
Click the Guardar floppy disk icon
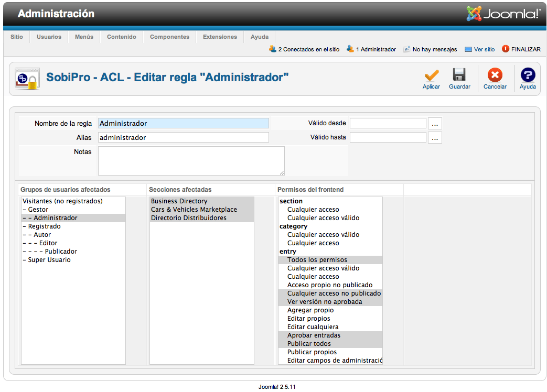pos(459,75)
